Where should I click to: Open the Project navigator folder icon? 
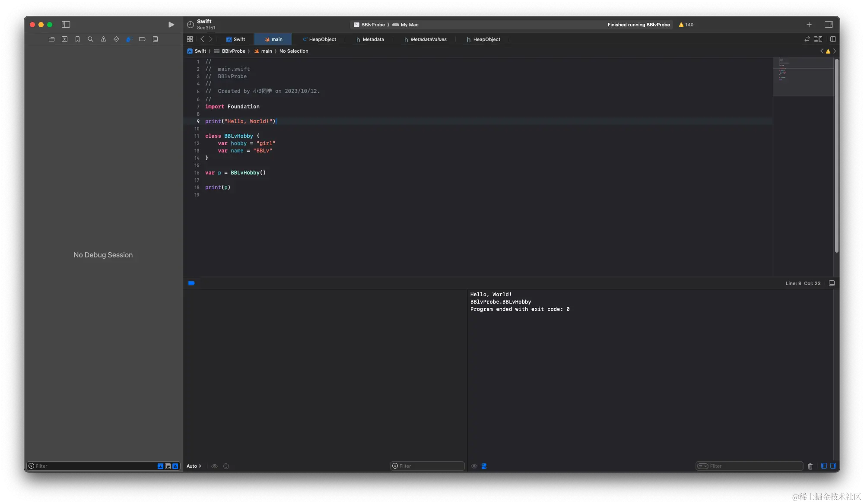click(51, 39)
